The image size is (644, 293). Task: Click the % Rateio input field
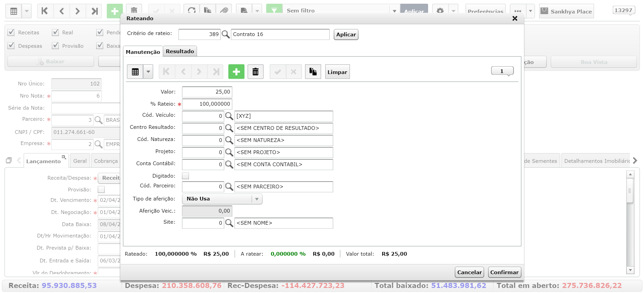207,104
